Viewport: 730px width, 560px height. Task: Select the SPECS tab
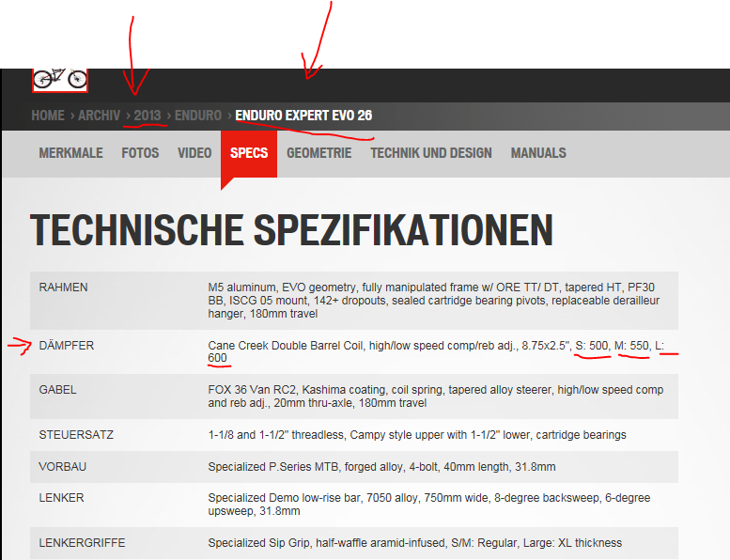click(x=249, y=153)
